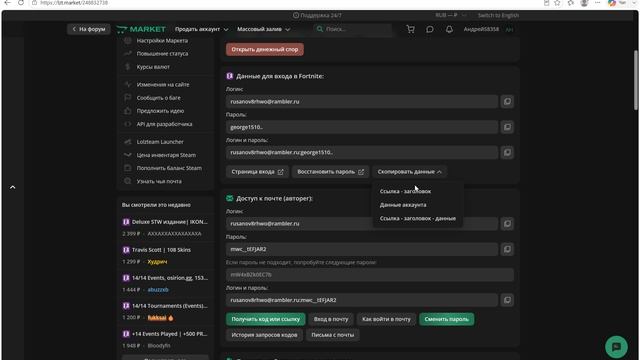Open Цена инвентаря Steam link

[x=166, y=155]
